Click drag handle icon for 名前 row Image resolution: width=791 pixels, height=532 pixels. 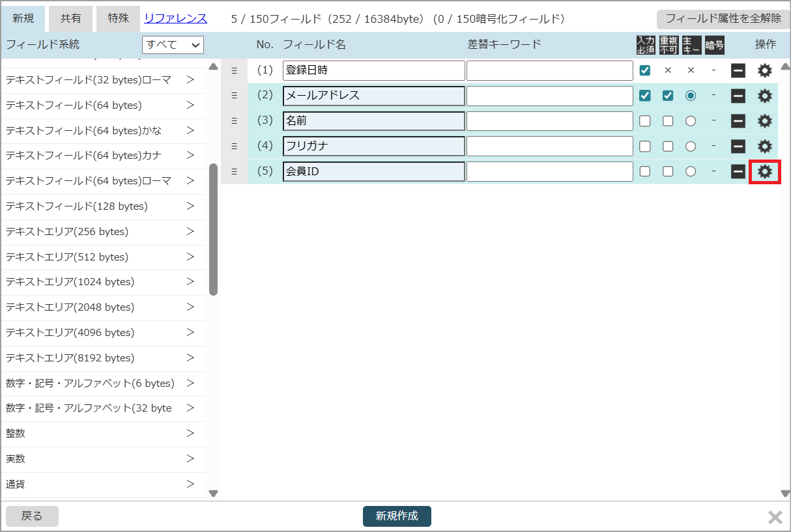(x=235, y=121)
